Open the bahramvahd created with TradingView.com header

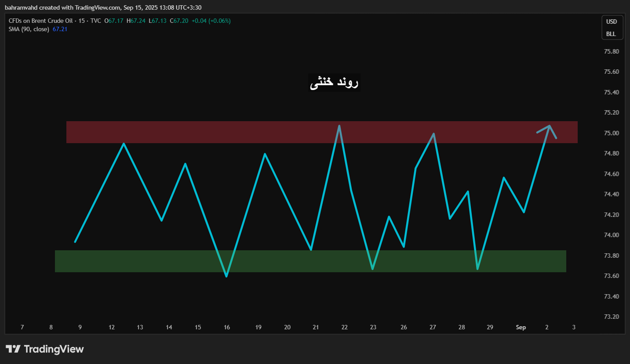coord(103,7)
